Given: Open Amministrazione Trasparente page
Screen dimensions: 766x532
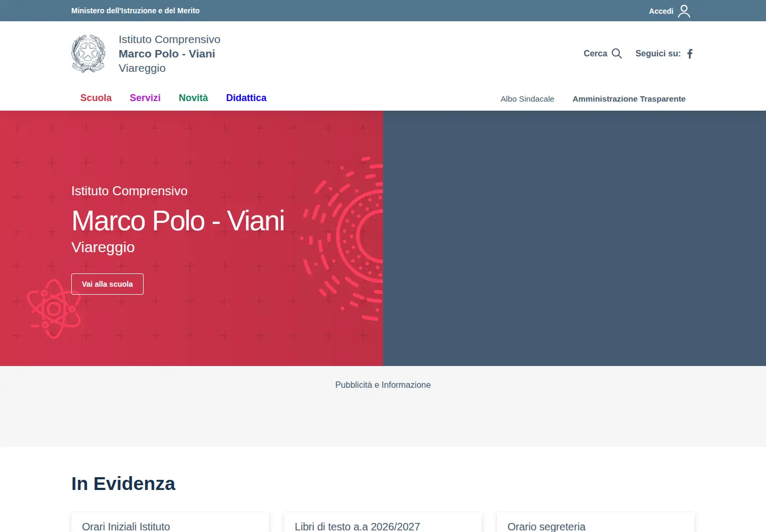Looking at the screenshot, I should click(x=629, y=99).
